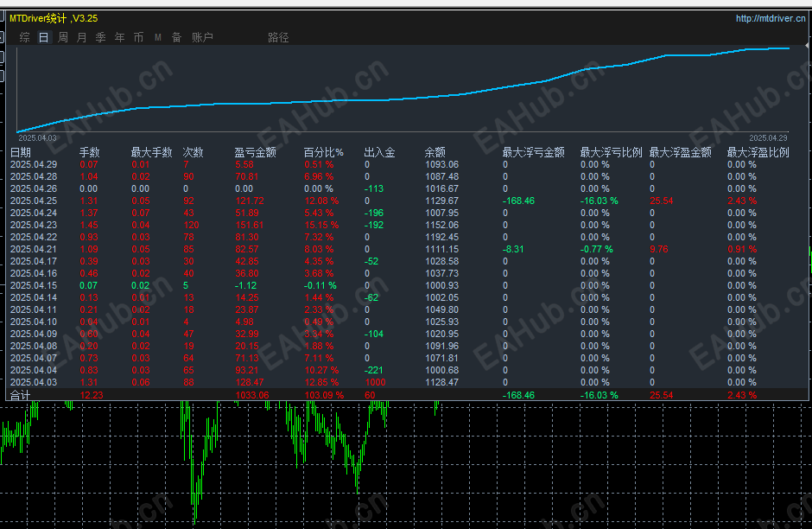
Task: Click the small arrow at panel right edge
Action: [808, 46]
